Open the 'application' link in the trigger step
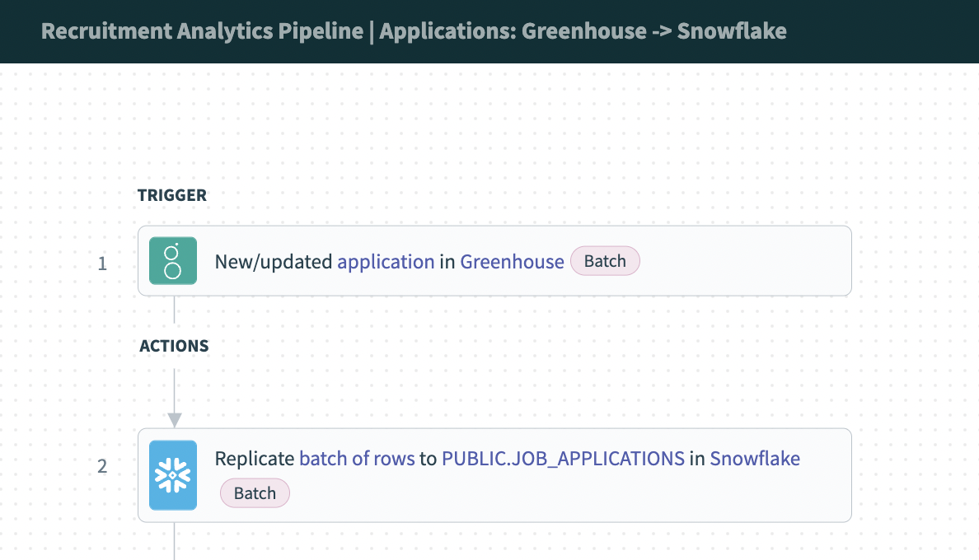 (386, 261)
